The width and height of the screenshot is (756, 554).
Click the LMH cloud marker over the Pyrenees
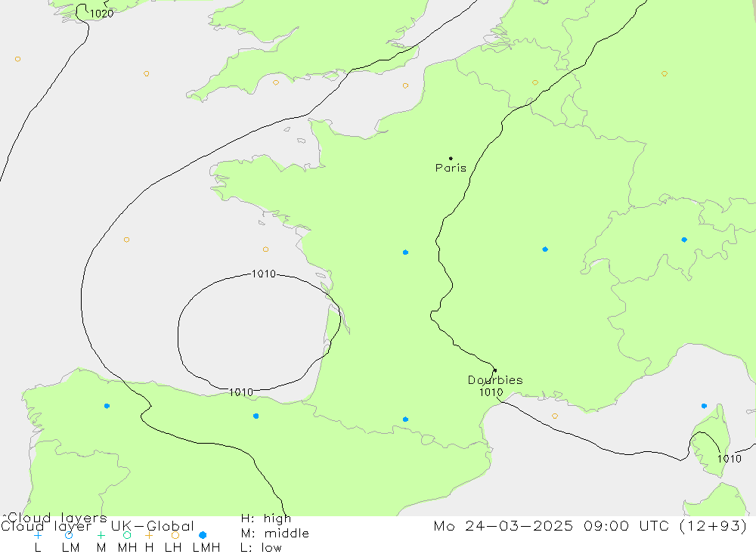[405, 419]
